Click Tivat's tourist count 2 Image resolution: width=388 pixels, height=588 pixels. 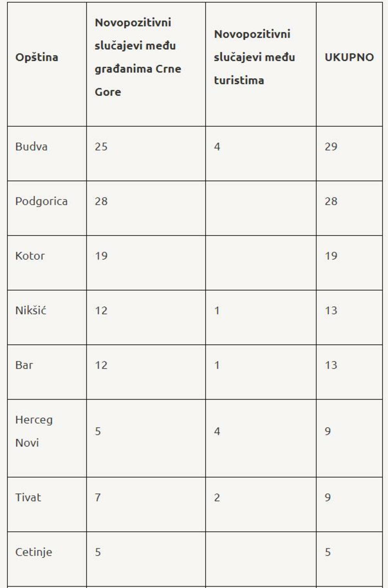pyautogui.click(x=217, y=498)
